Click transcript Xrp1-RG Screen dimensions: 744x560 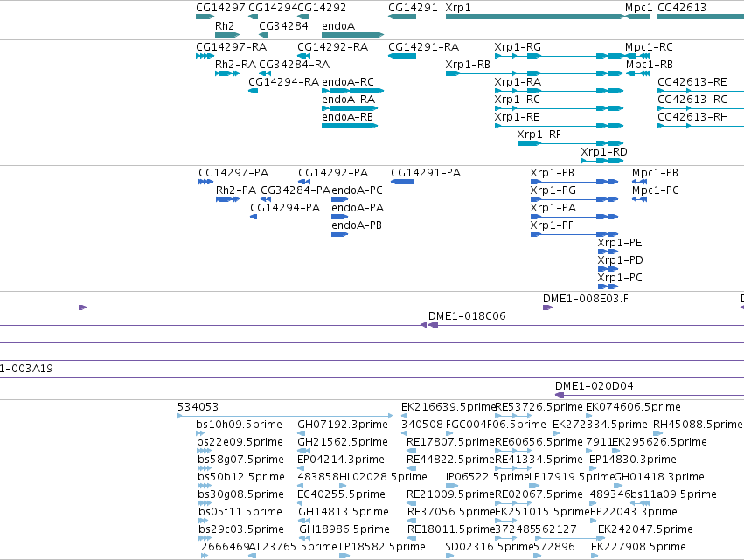pyautogui.click(x=518, y=47)
